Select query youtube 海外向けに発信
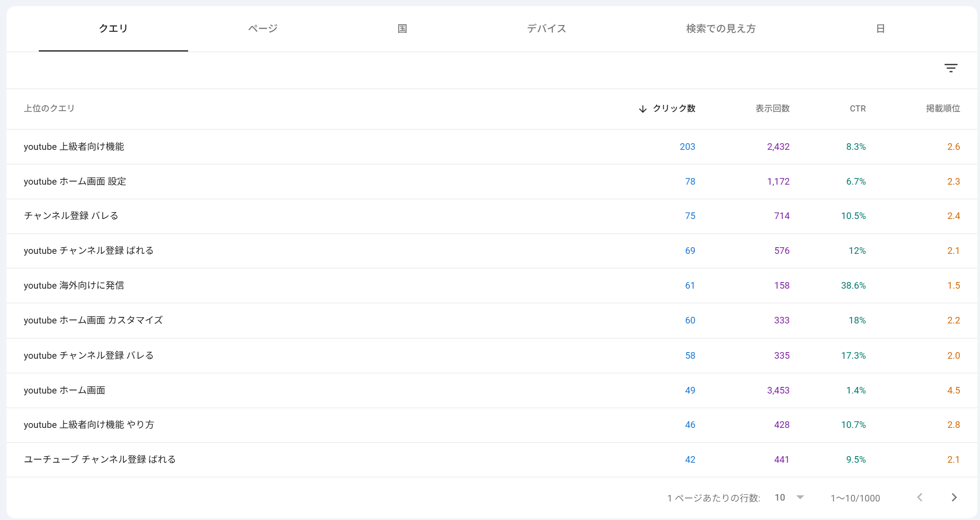980x520 pixels. coord(74,286)
